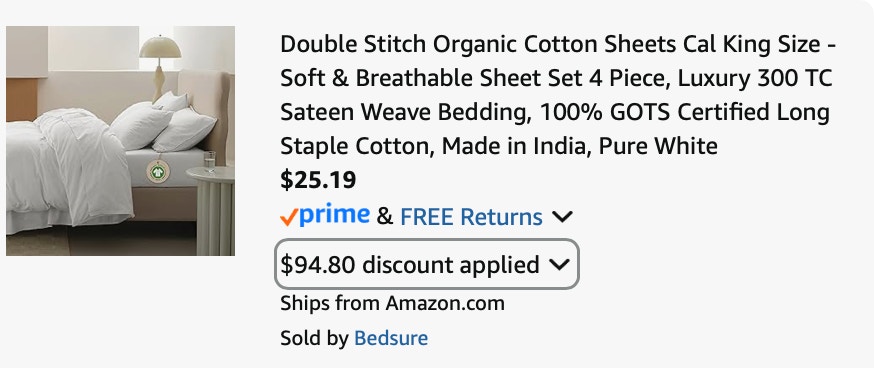Click the "Ships from Amazon.com" text
Screen dimensions: 878x368
393,304
